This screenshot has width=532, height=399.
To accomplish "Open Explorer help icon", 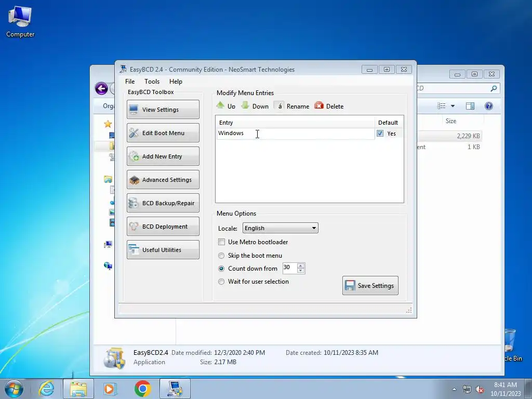I will coord(488,106).
